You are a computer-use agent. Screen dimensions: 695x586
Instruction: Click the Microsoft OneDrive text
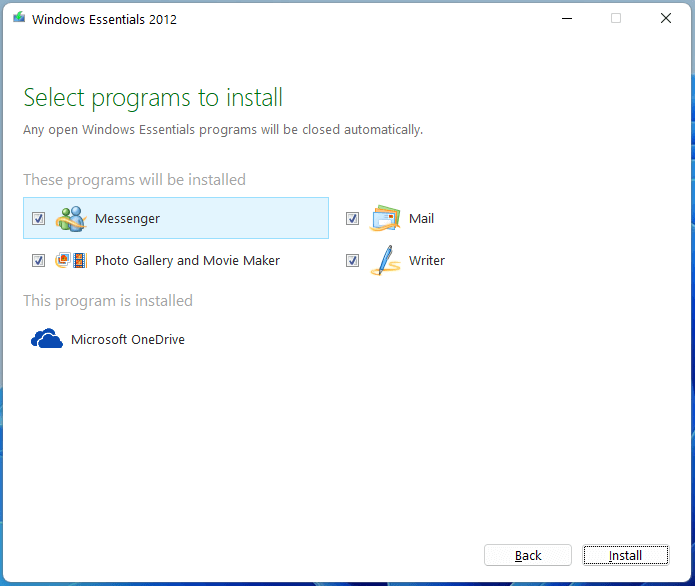click(128, 339)
